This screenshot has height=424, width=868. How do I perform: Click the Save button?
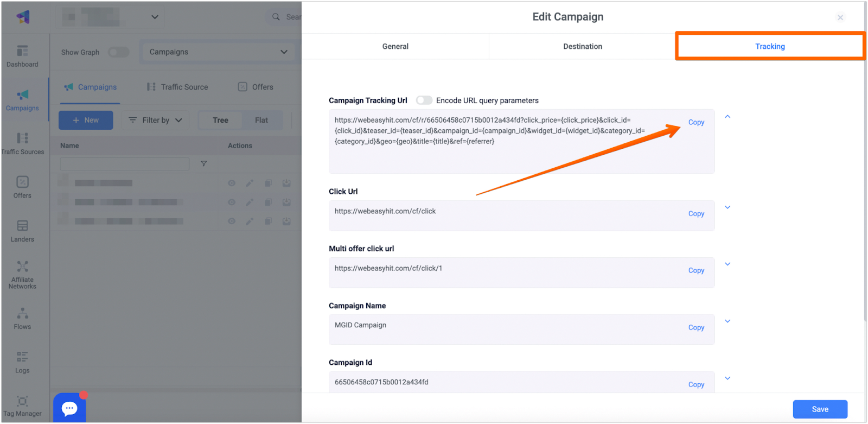[820, 409]
